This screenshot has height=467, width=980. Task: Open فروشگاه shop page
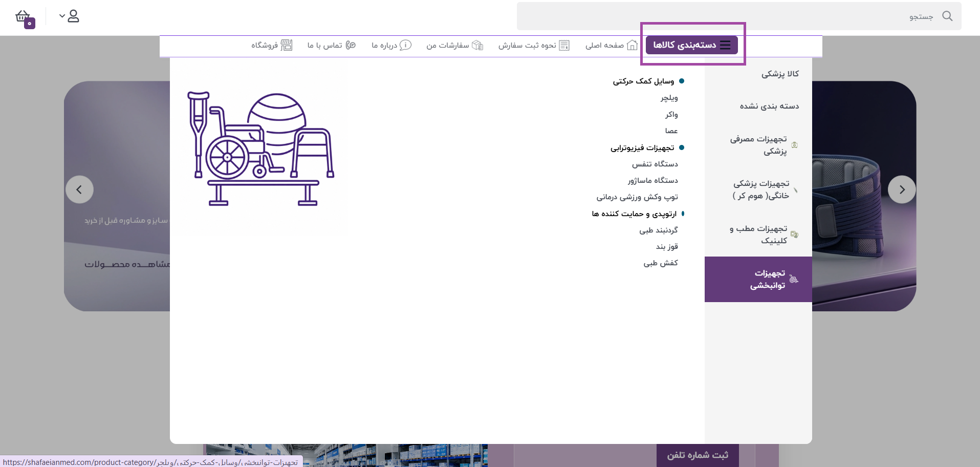265,45
